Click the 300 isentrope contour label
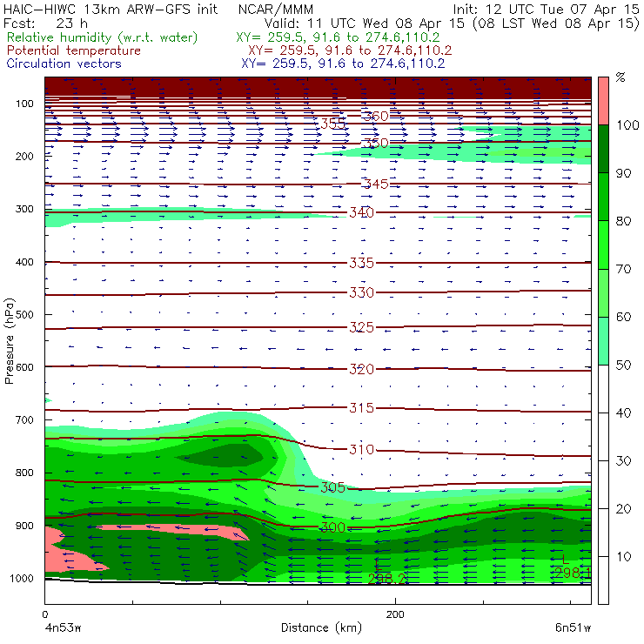 pyautogui.click(x=332, y=527)
